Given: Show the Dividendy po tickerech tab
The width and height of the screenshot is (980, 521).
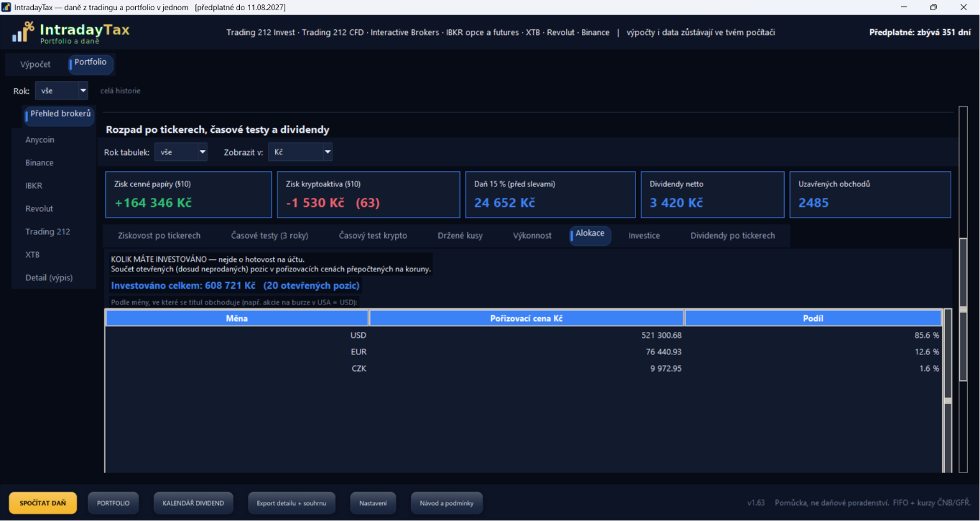Looking at the screenshot, I should click(x=732, y=236).
